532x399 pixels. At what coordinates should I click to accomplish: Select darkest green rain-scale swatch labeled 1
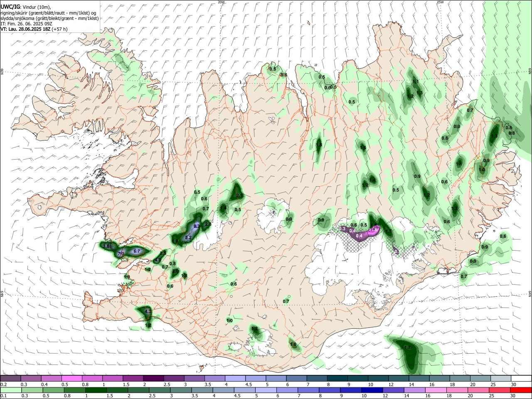pyautogui.click(x=96, y=390)
